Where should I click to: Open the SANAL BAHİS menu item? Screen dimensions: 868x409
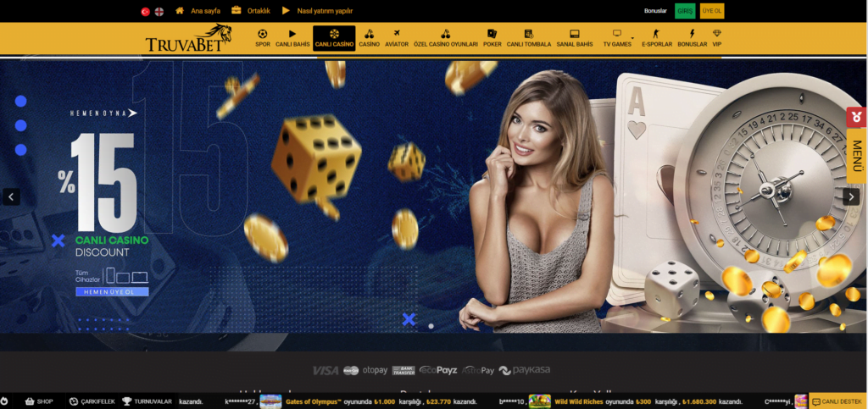pyautogui.click(x=575, y=39)
